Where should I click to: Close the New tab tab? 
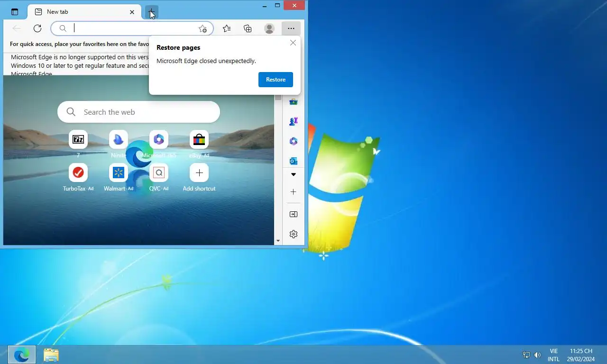[132, 12]
